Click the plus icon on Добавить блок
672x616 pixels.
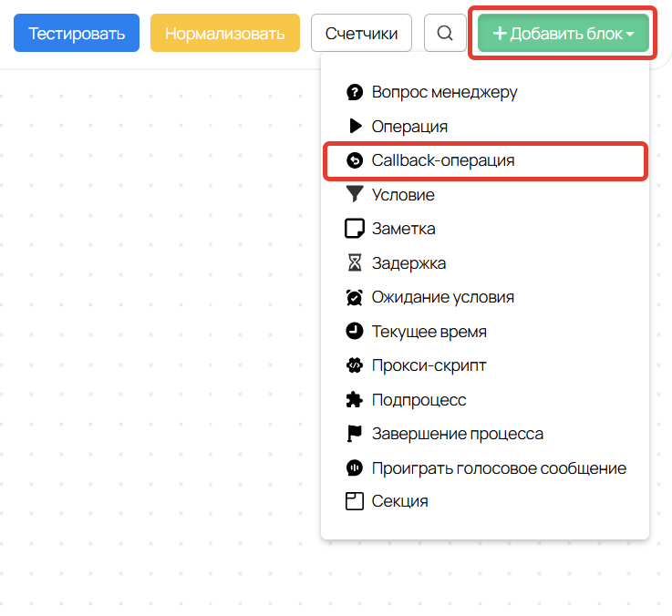[x=500, y=34]
